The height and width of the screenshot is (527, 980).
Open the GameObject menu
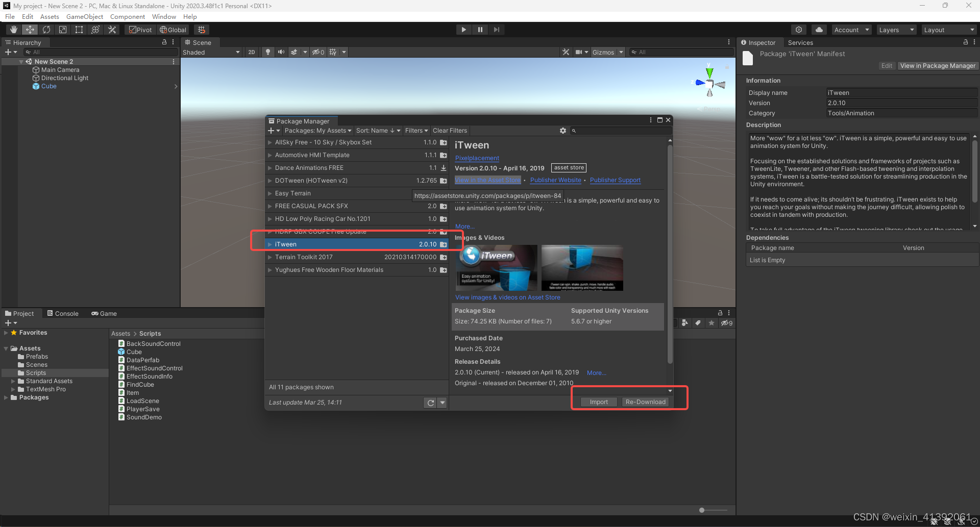click(x=85, y=16)
